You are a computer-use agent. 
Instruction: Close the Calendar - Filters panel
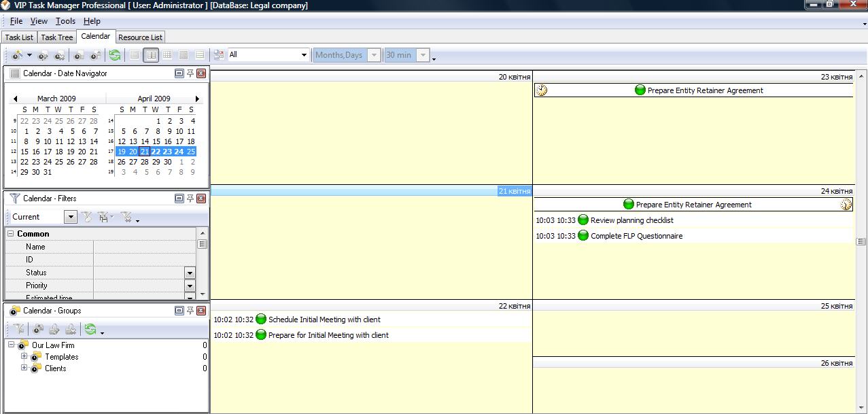[201, 199]
